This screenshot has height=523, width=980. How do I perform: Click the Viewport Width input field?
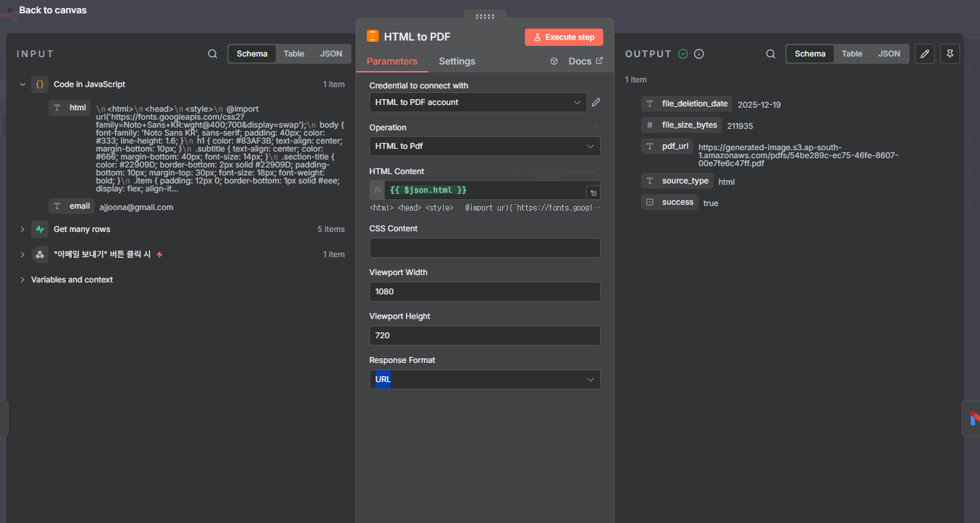click(484, 292)
